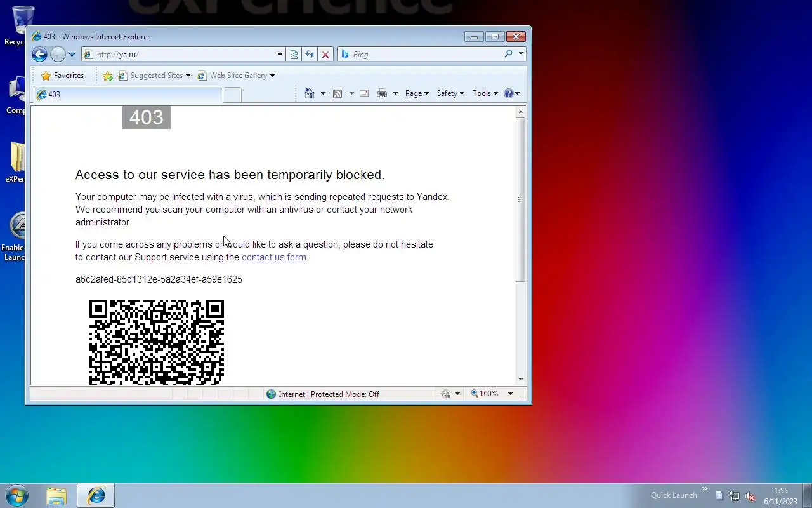Click the 'Access to our service' heading
The width and height of the screenshot is (812, 508).
pyautogui.click(x=230, y=175)
